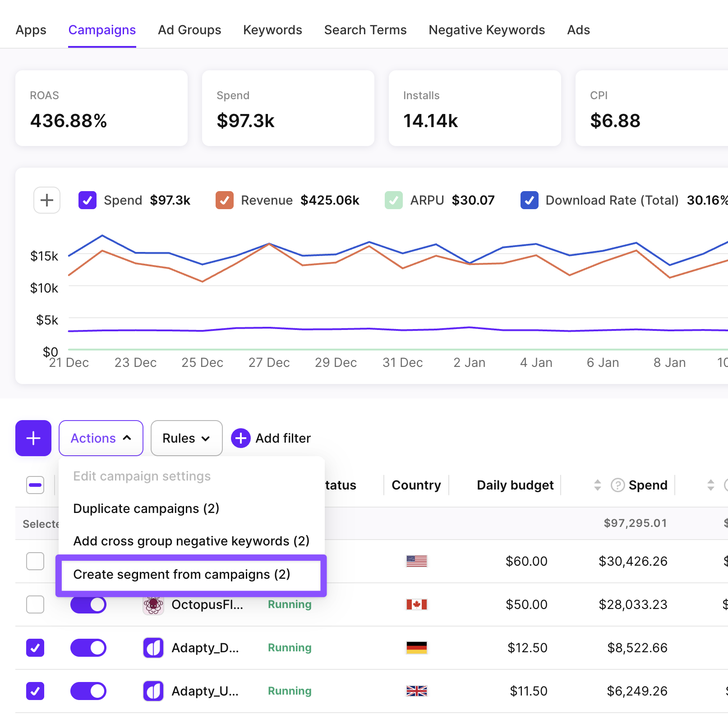
Task: Switch to the Ad Groups tab
Action: coord(189,30)
